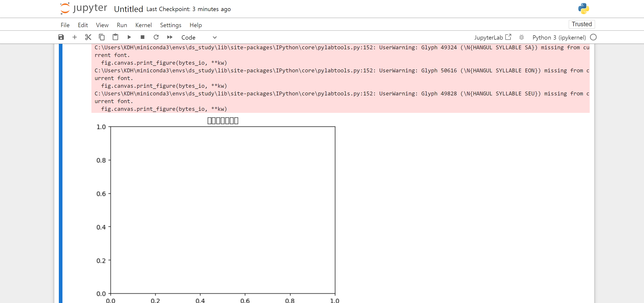Click the Trusted notebook button

582,24
